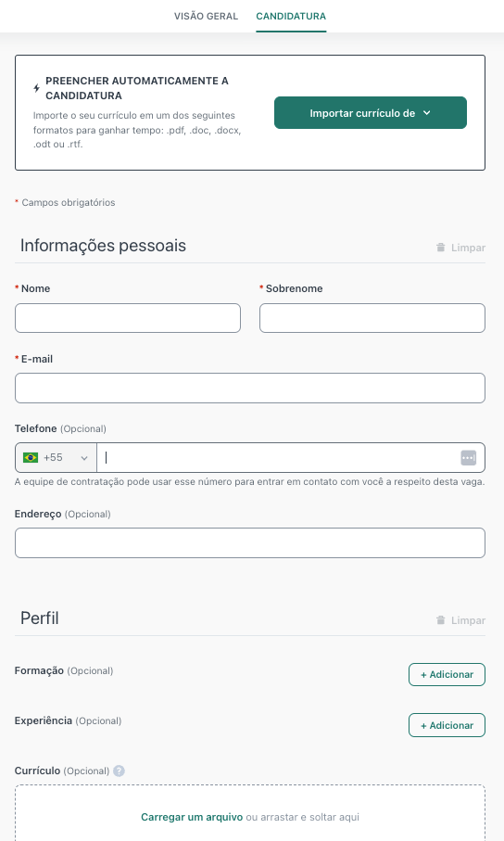Click chevron arrow on import button
504x841 pixels.
pos(427,112)
